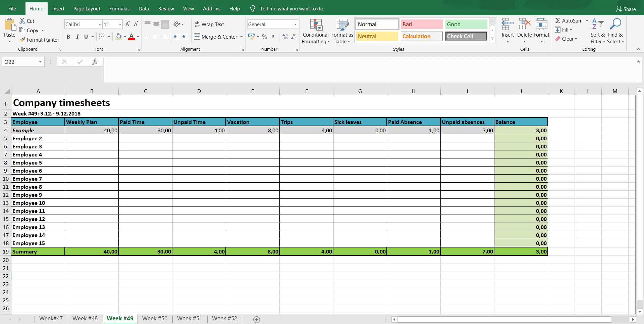644x324 pixels.
Task: Switch to the Formulas ribbon tab
Action: tap(119, 8)
